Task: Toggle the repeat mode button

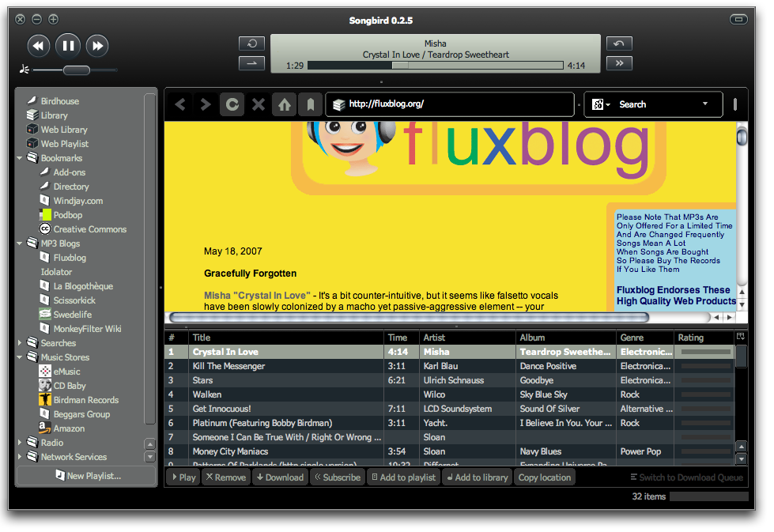Action: (x=251, y=43)
